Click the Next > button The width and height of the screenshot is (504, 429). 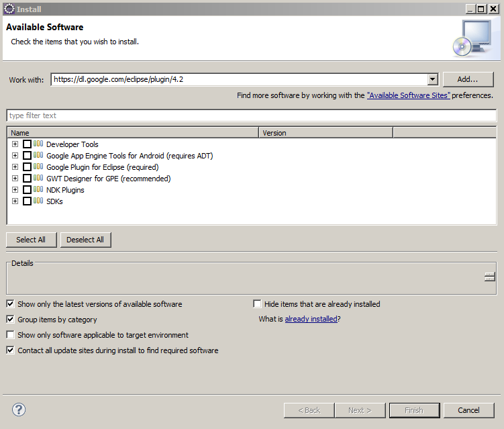[360, 410]
